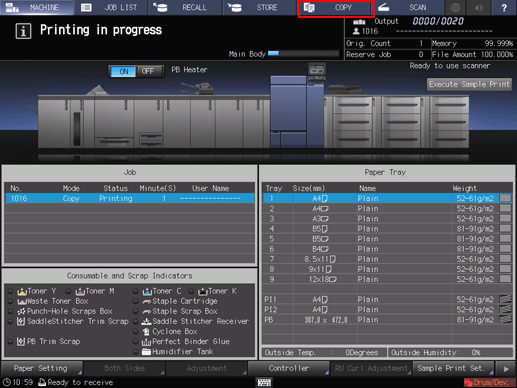The height and width of the screenshot is (388, 517).
Task: Click Execute Sample Print button
Action: 469,84
